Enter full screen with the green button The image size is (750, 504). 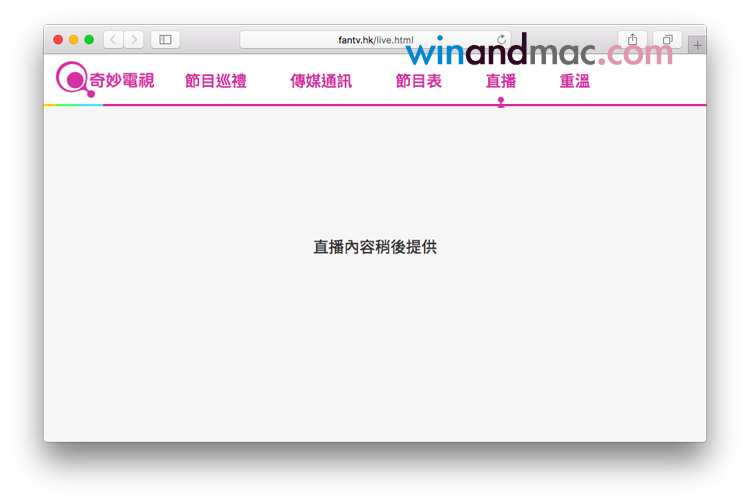89,40
